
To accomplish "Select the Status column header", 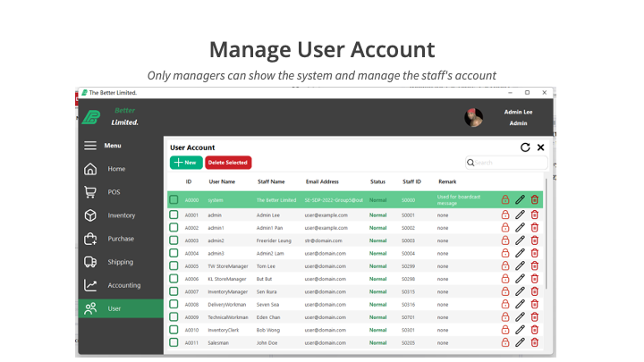I will coord(377,181).
